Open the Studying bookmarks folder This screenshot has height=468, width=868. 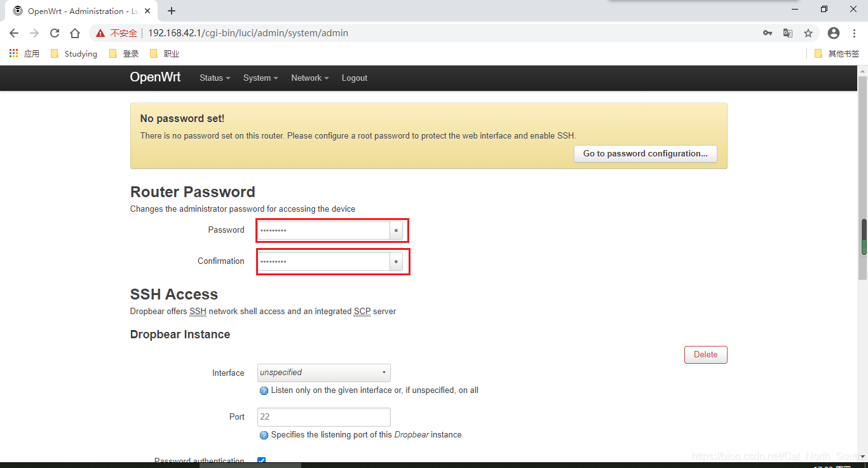[74, 53]
